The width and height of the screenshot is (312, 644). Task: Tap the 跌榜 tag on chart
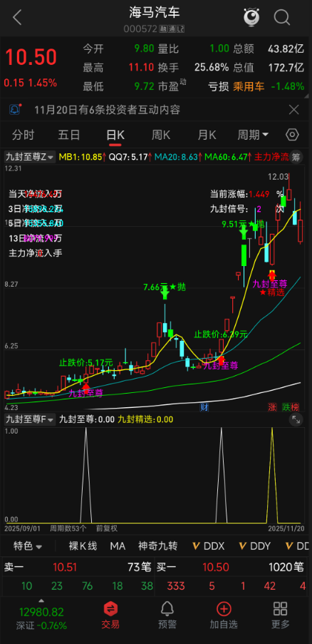click(291, 407)
